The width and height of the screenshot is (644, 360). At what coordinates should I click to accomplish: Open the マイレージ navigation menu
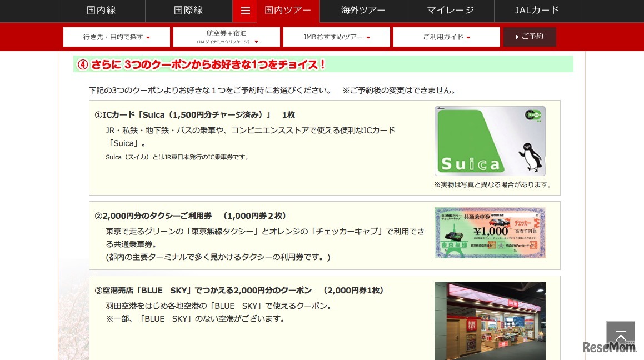(x=450, y=11)
